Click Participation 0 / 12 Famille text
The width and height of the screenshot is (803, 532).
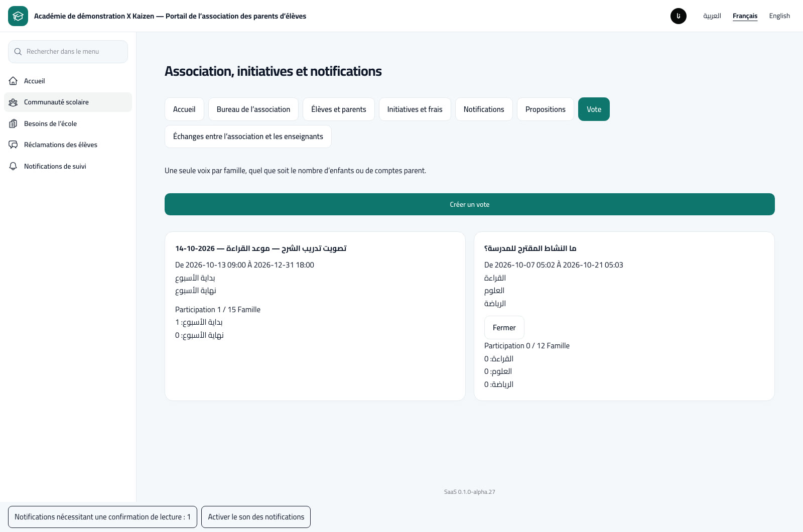(527, 346)
